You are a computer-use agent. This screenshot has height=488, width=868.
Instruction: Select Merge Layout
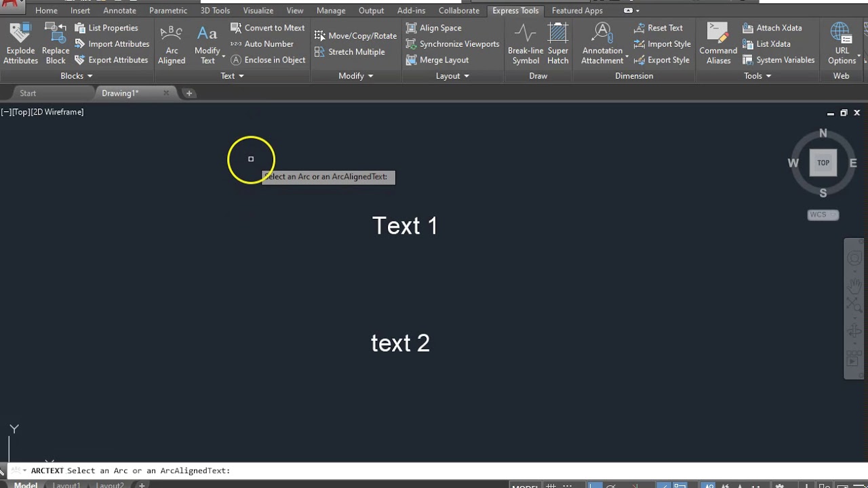(437, 60)
